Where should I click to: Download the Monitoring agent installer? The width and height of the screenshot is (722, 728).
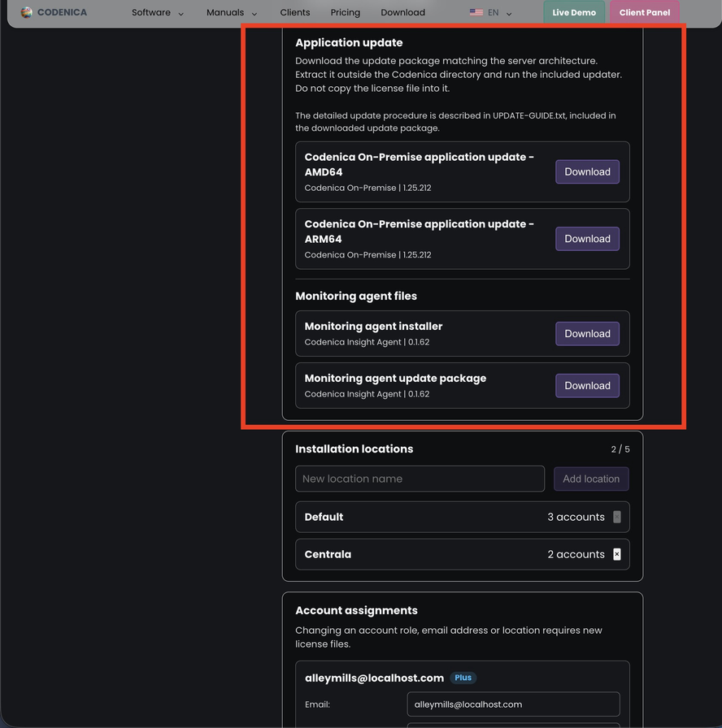point(587,334)
